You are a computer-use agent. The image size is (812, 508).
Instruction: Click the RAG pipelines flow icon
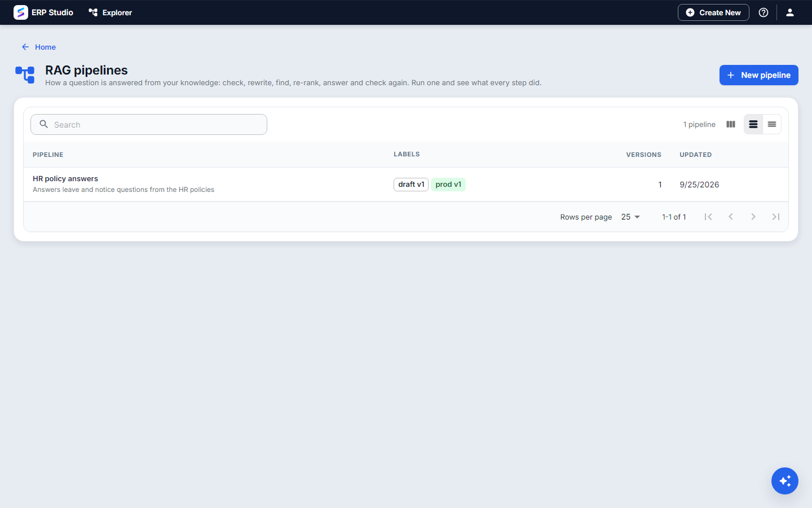tap(25, 75)
